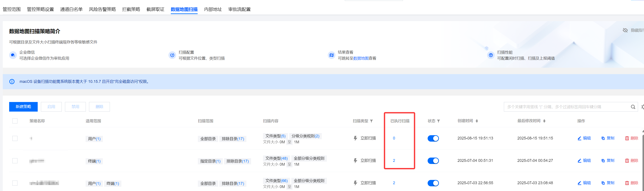Image resolution: width=644 pixels, height=191 pixels.
Task: Open the 风险告警策略 tab
Action: click(x=102, y=9)
